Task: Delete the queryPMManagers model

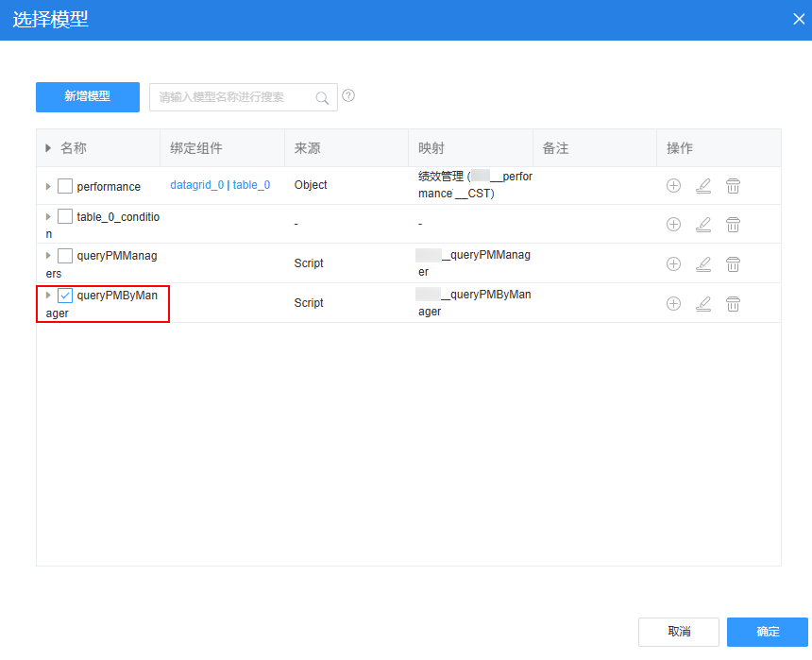Action: coord(733,263)
